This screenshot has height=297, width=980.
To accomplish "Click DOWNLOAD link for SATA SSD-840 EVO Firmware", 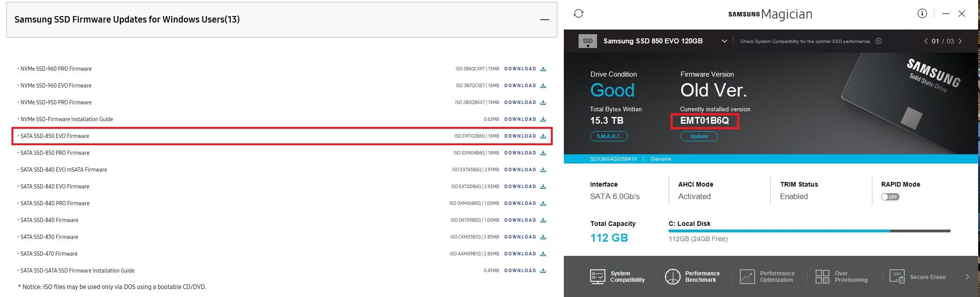I will [x=520, y=187].
